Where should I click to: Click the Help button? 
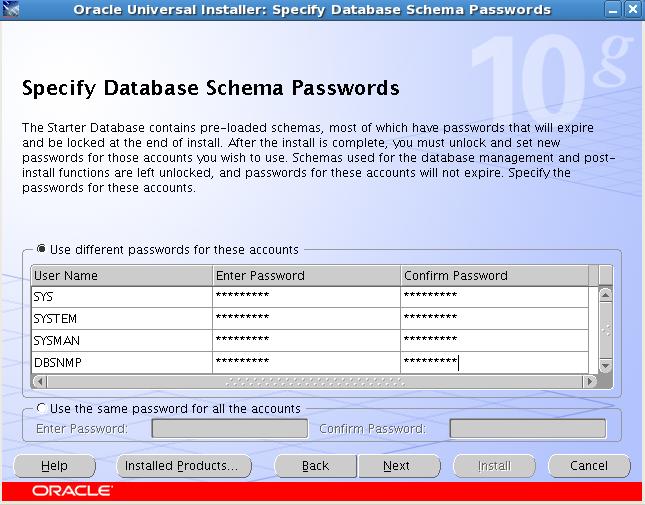(x=55, y=466)
